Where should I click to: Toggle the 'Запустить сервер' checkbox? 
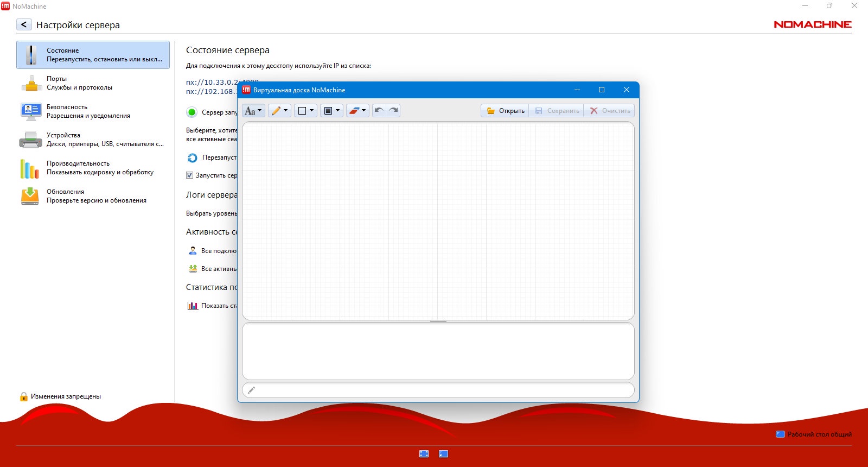(189, 175)
